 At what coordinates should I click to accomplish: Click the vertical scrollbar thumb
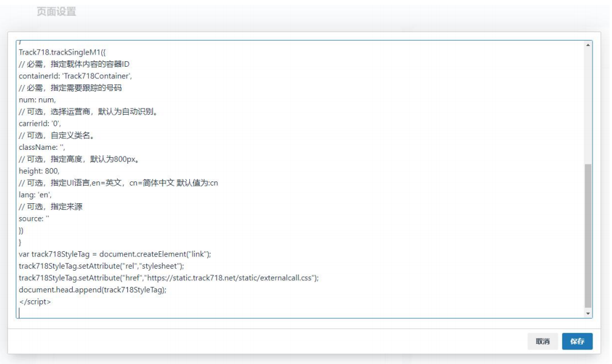(x=587, y=235)
